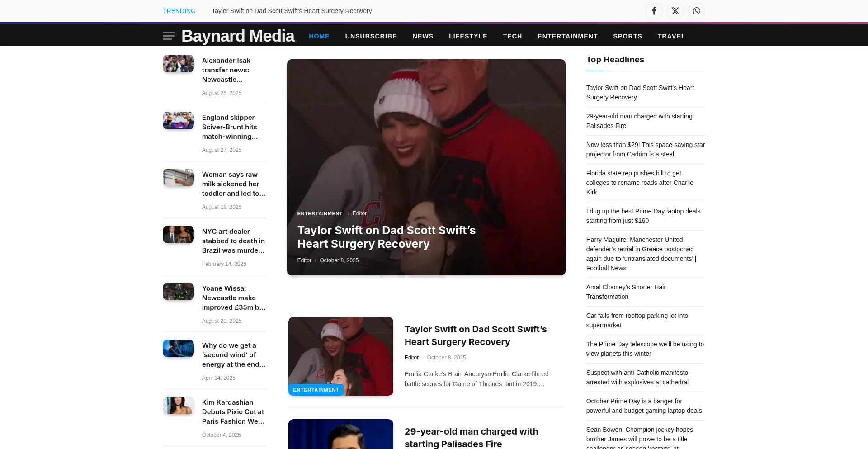Open the Amal Clooney's Shorter Hair headline
The height and width of the screenshot is (449, 868).
(x=626, y=292)
